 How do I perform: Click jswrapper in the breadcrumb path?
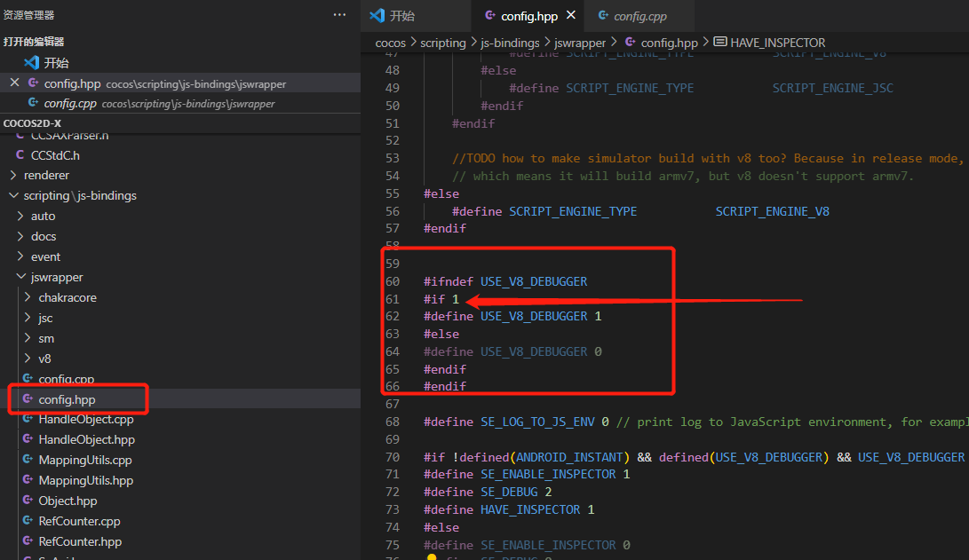click(580, 43)
